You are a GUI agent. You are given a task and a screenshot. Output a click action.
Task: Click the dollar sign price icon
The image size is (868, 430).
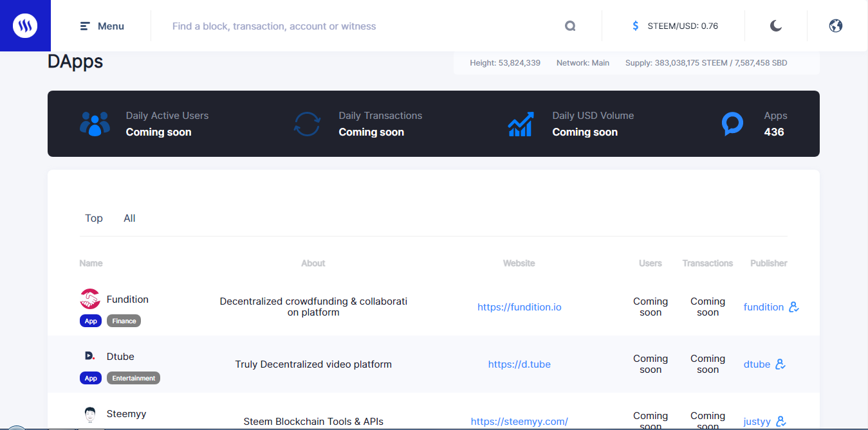[636, 26]
